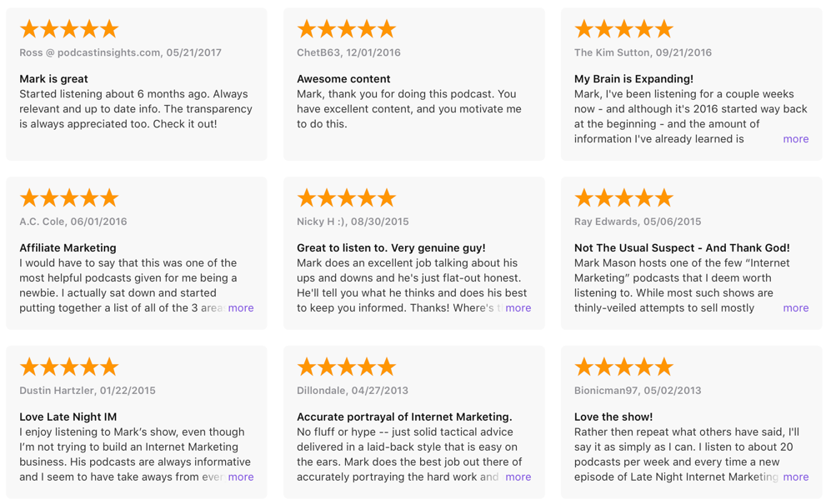
Task: Show more of Nicky H's review
Action: point(518,308)
